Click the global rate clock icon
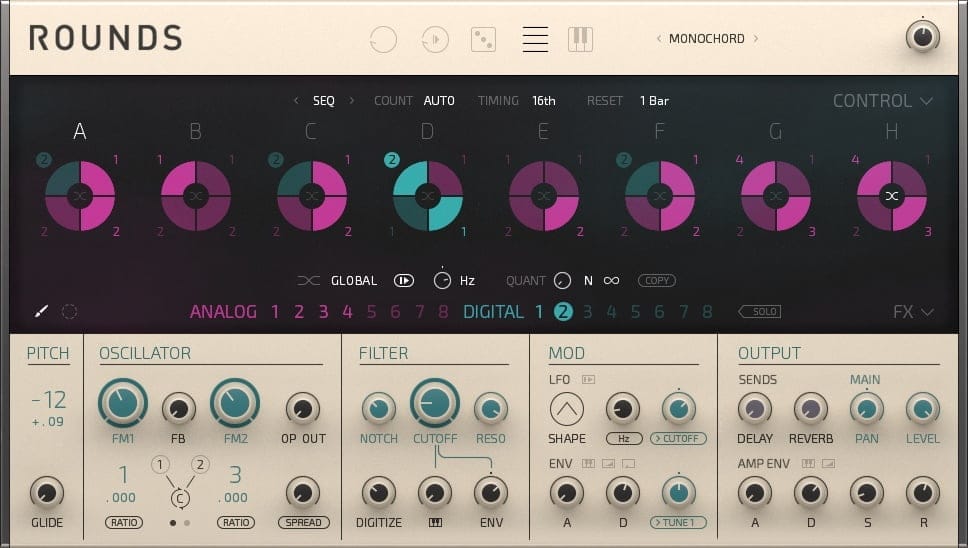This screenshot has height=548, width=968. click(442, 280)
